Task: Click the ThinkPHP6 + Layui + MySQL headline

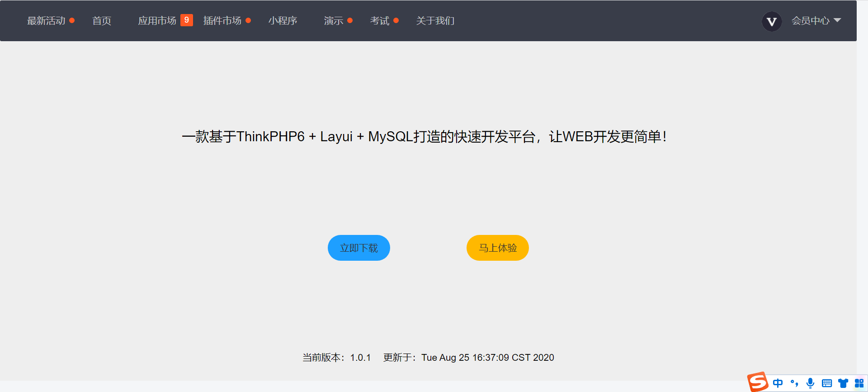Action: (424, 136)
